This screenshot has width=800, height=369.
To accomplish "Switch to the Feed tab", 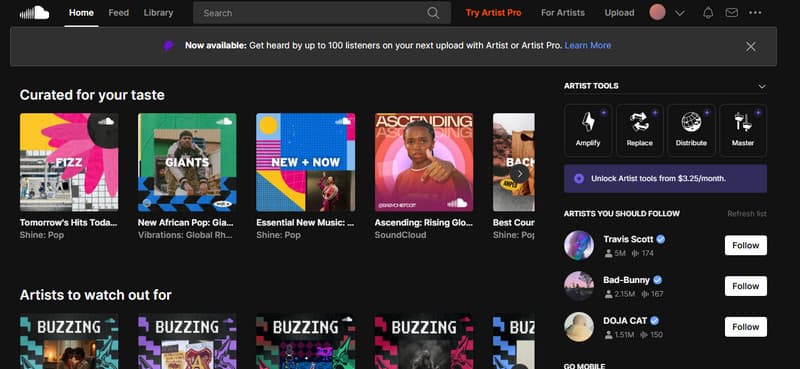I will point(118,13).
